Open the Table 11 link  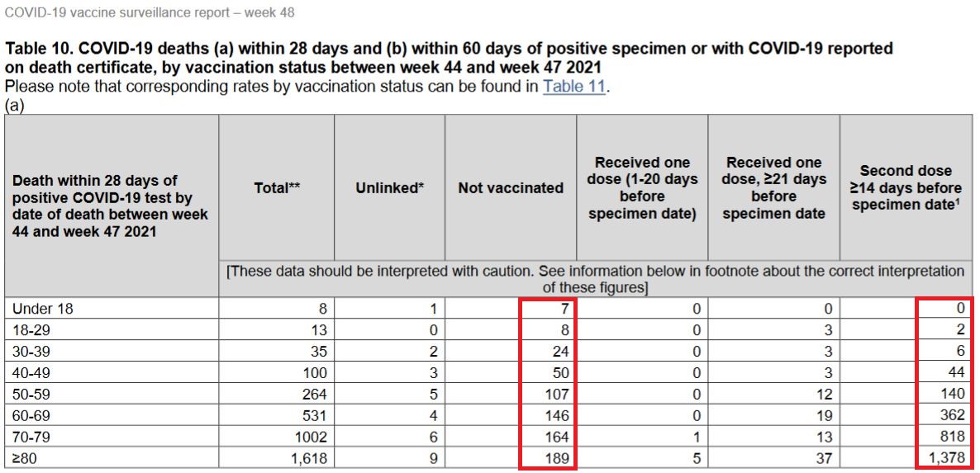(x=573, y=86)
